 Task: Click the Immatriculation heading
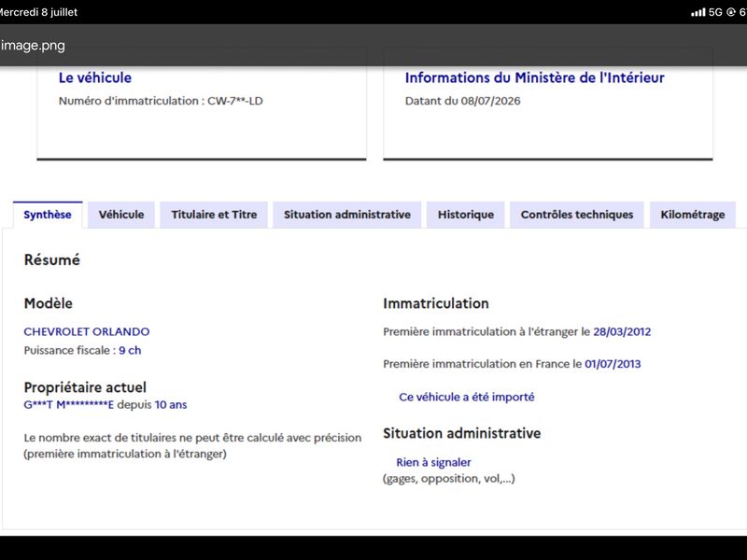coord(436,303)
